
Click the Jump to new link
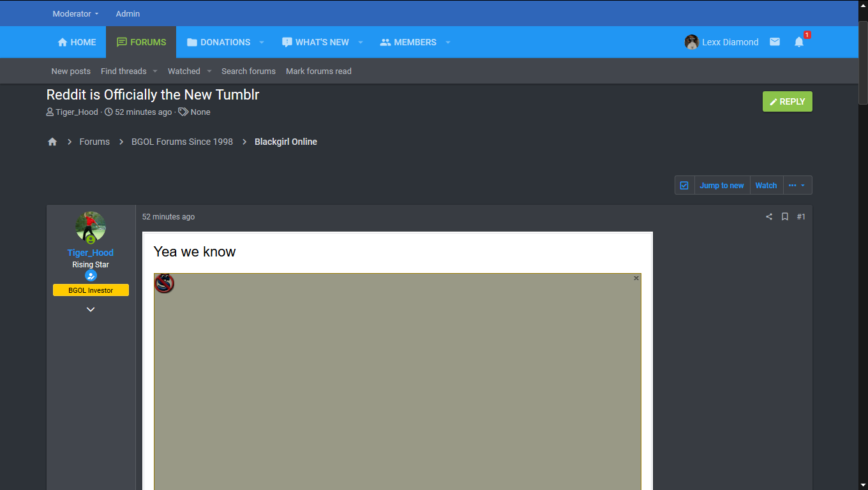tap(721, 186)
